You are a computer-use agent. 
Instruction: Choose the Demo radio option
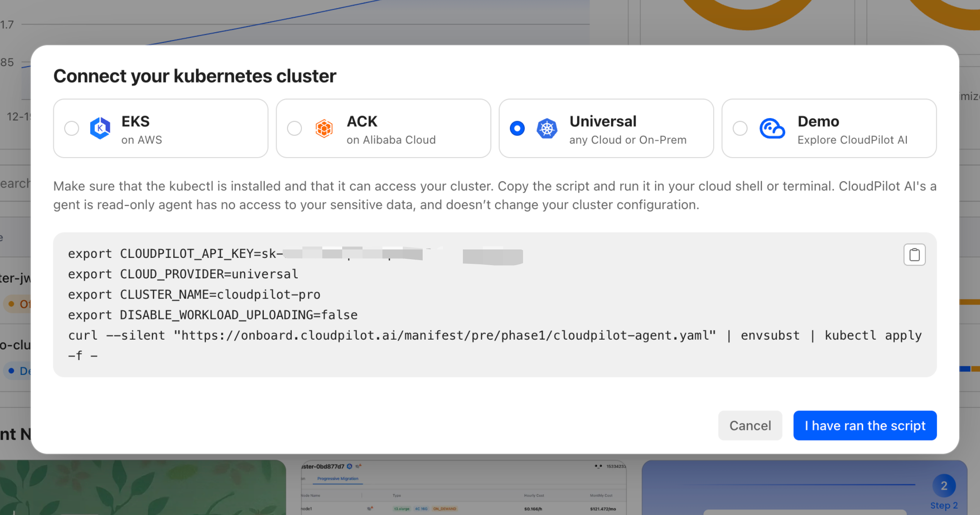[740, 128]
